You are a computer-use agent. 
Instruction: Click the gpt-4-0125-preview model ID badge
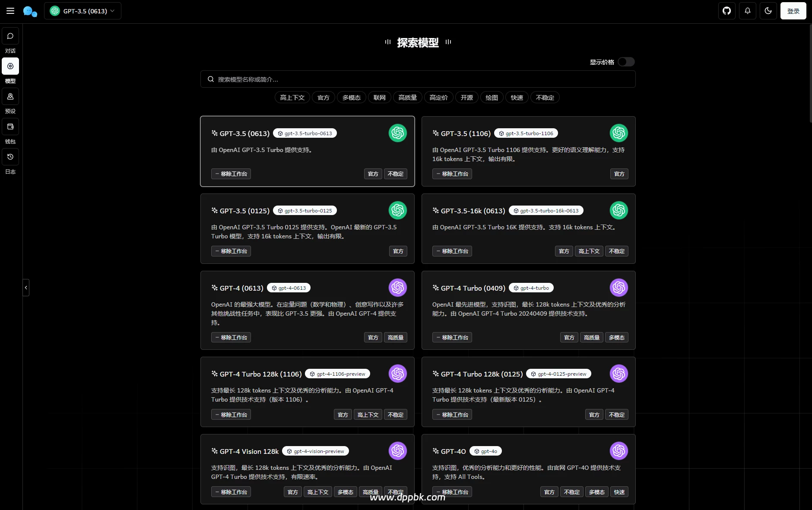558,374
